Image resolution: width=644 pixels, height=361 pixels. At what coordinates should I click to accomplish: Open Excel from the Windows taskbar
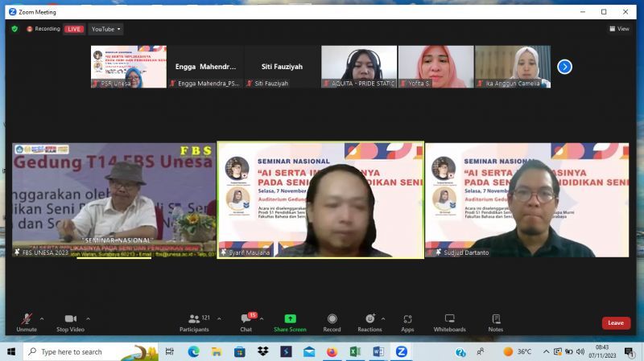(355, 351)
